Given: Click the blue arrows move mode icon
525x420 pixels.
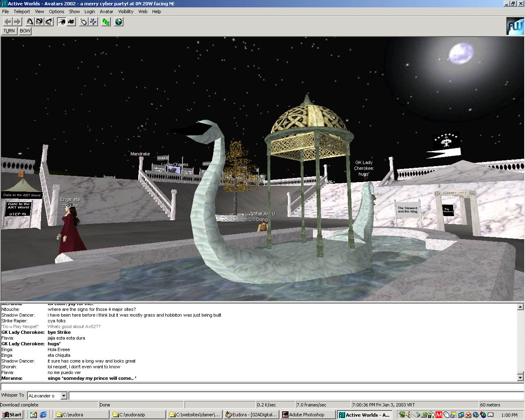Looking at the screenshot, I should pyautogui.click(x=94, y=22).
